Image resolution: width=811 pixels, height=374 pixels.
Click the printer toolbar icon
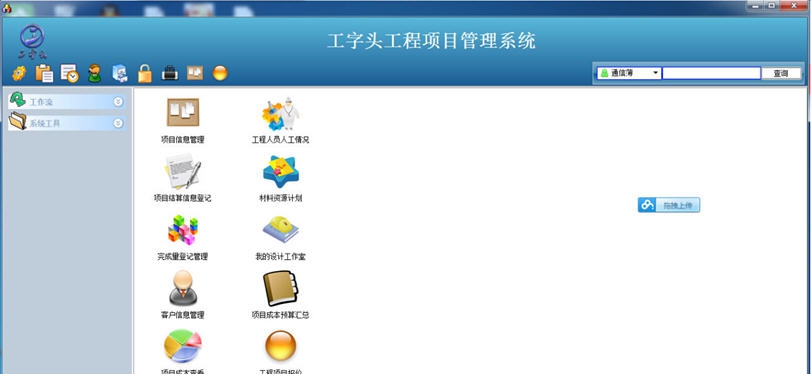tap(170, 73)
